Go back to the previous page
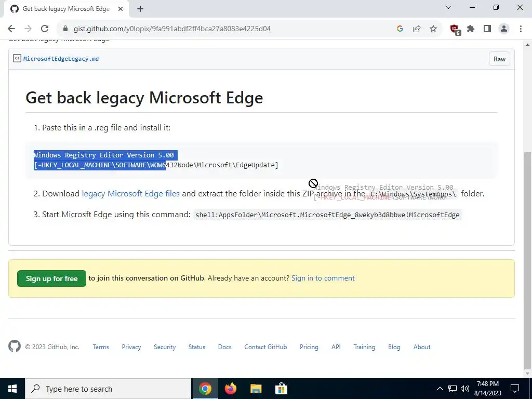This screenshot has height=399, width=532. [11, 29]
